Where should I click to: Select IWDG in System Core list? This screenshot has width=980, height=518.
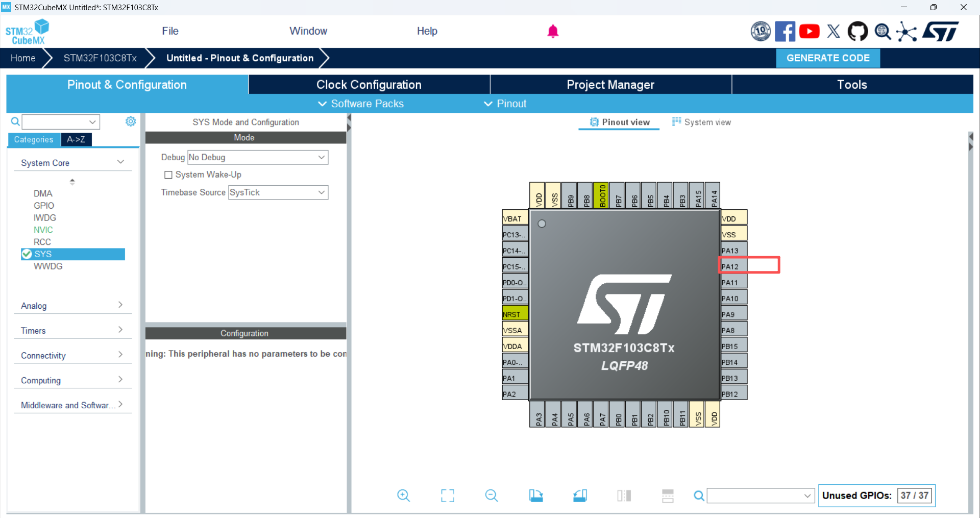tap(45, 218)
